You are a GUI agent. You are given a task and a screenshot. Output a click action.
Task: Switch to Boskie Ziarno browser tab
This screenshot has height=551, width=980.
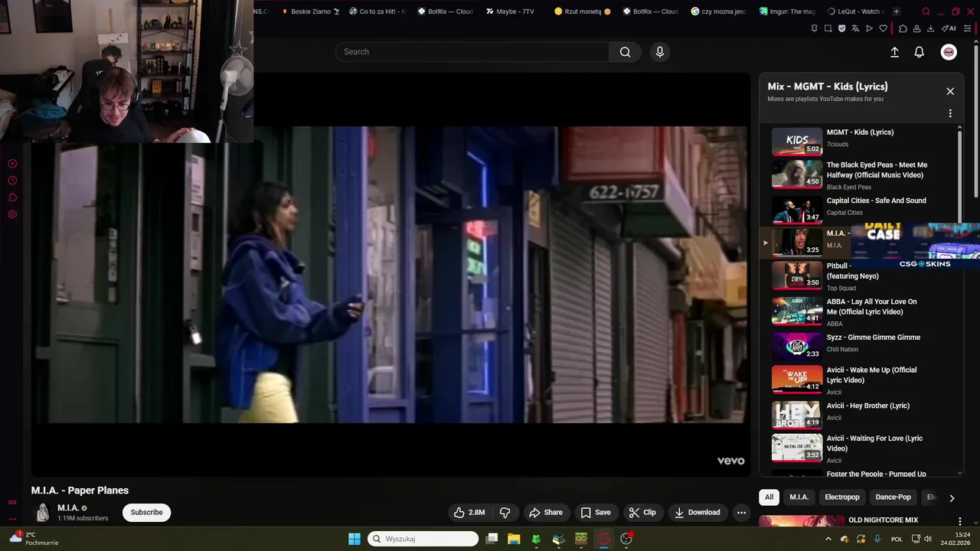(309, 11)
